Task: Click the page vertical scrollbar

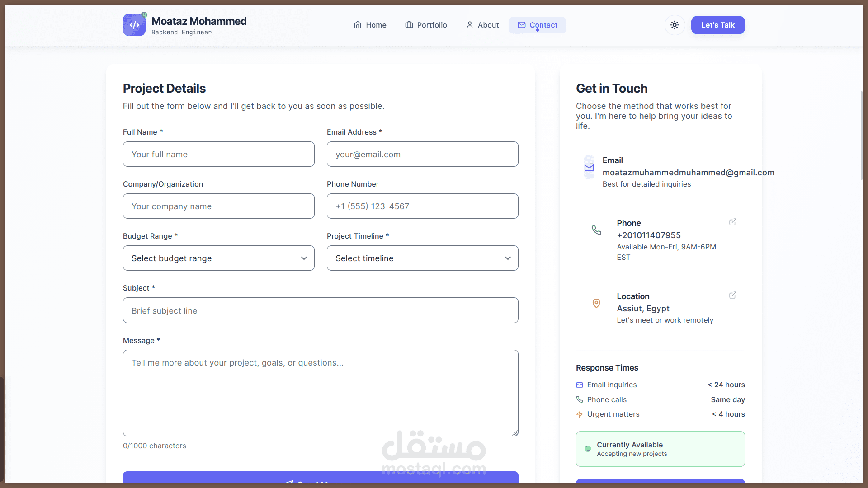Action: click(x=862, y=136)
